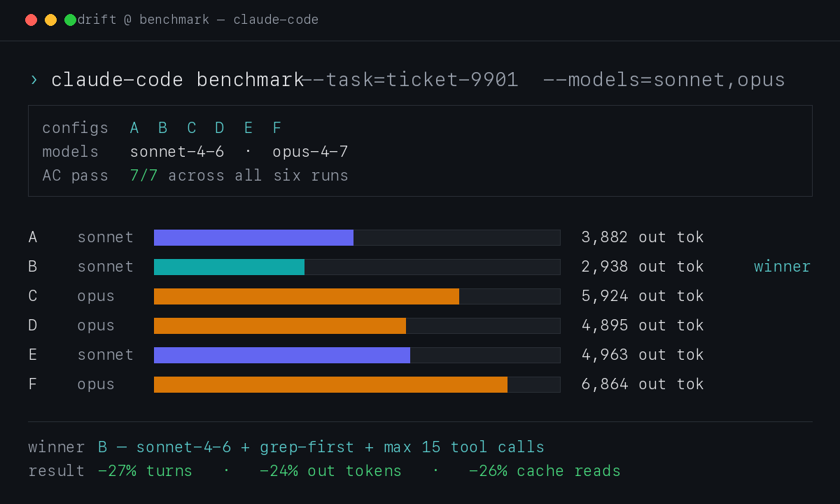Click the window title 'drift @ benchmark — claude-code'
840x504 pixels.
[x=198, y=20]
